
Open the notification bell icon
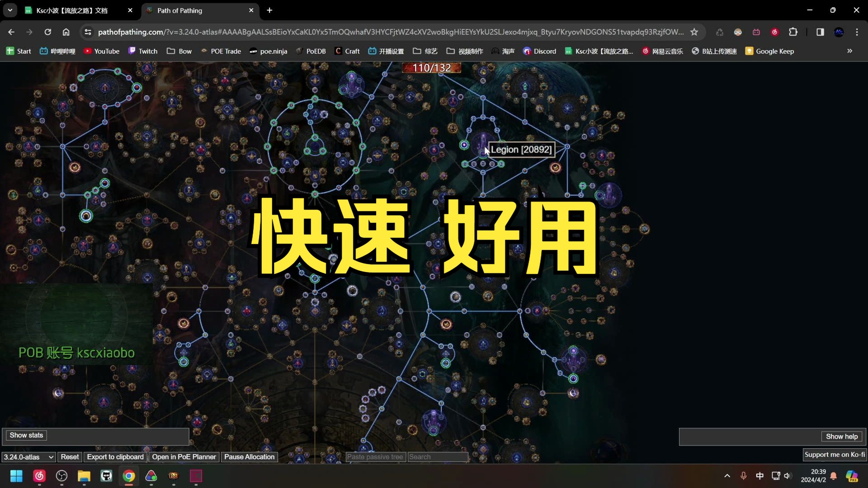(x=834, y=476)
